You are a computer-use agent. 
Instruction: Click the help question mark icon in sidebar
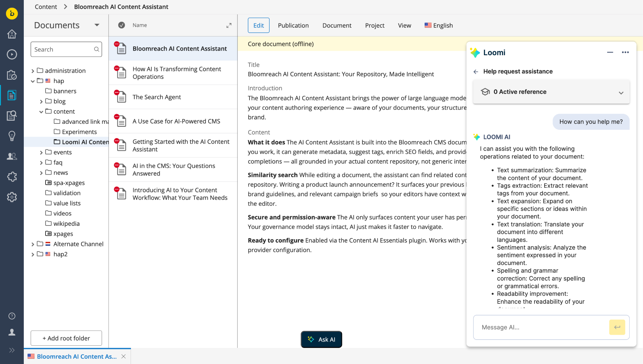click(12, 316)
